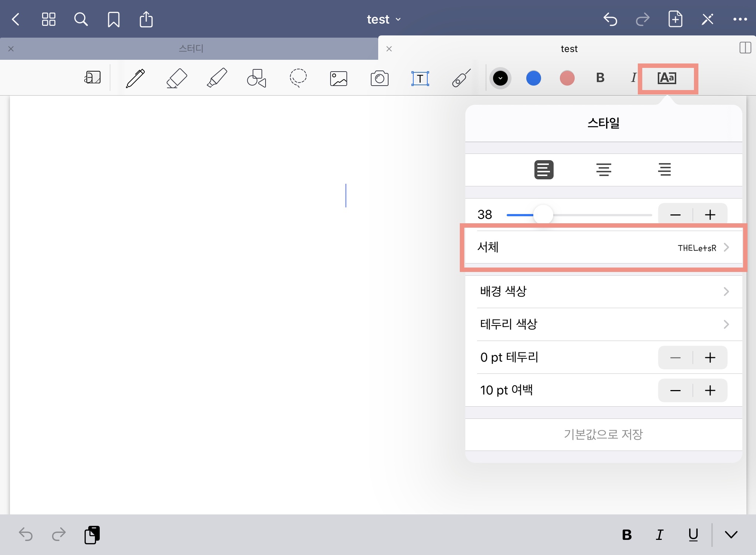Increase 여백 padding with plus button
This screenshot has width=756, height=555.
click(710, 390)
